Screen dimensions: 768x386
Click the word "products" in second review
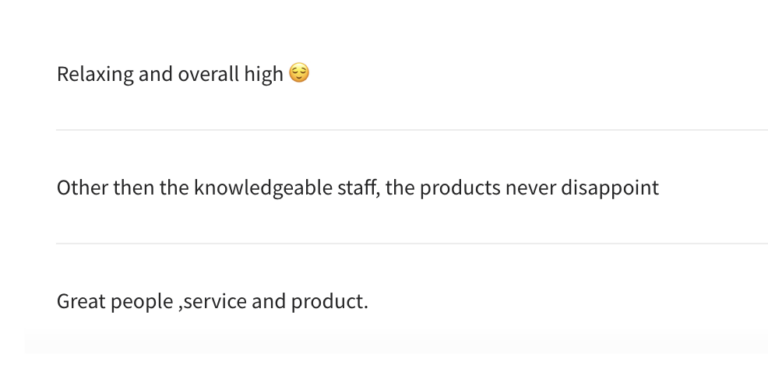pyautogui.click(x=460, y=188)
